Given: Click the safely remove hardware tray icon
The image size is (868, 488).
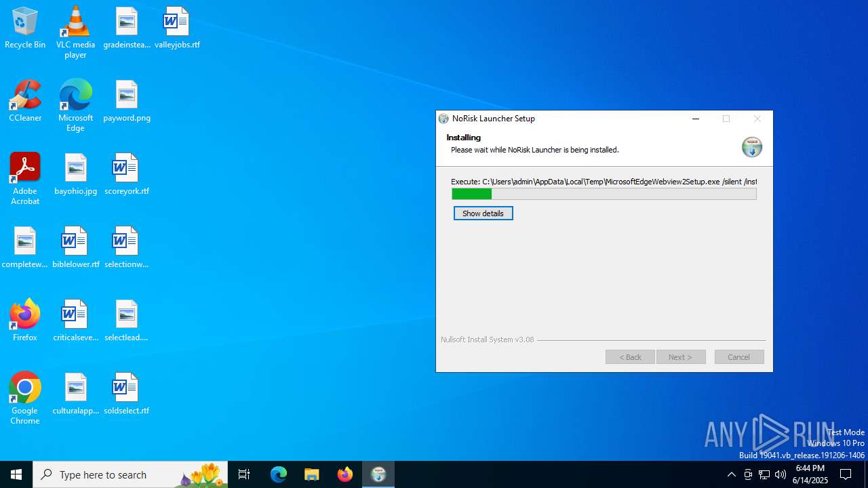Looking at the screenshot, I should (x=748, y=474).
